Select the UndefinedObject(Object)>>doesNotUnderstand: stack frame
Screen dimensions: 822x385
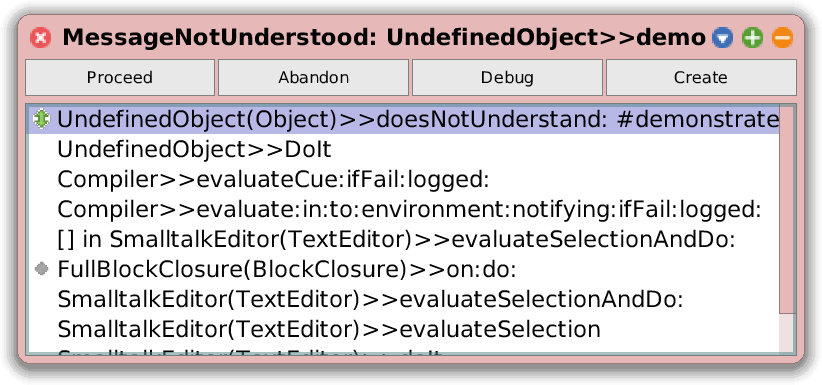(x=403, y=120)
